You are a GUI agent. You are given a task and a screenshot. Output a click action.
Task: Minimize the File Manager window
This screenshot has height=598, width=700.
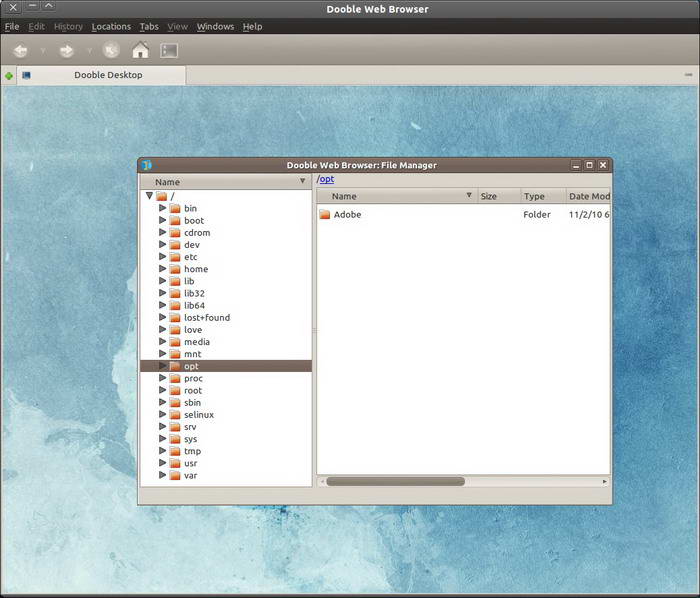click(576, 166)
